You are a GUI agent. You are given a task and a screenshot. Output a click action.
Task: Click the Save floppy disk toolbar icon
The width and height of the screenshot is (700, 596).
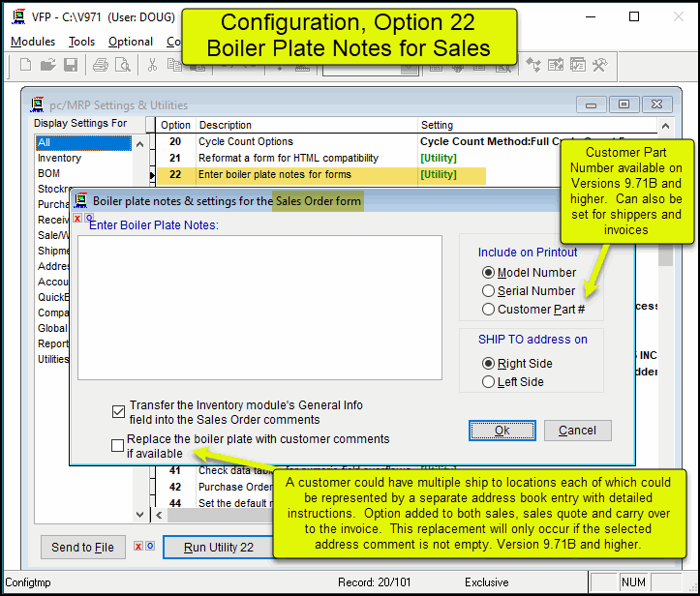71,65
